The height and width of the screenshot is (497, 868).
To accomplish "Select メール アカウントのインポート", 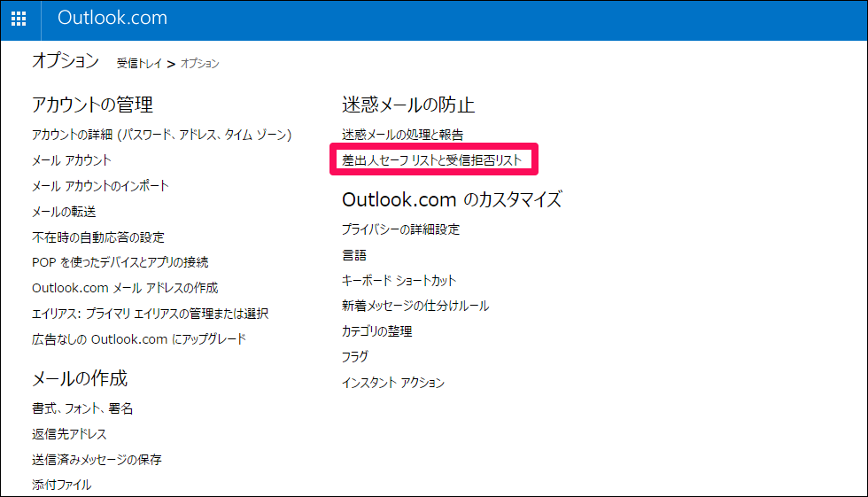I will [100, 186].
